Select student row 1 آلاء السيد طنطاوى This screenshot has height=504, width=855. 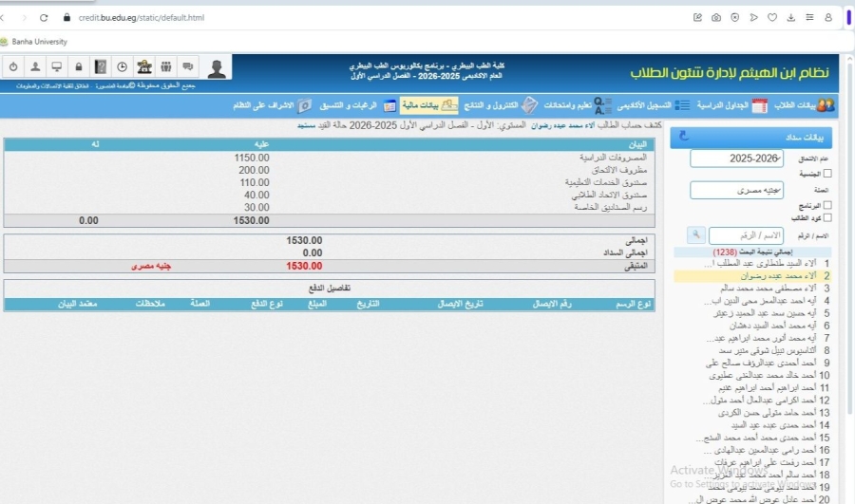[752, 264]
